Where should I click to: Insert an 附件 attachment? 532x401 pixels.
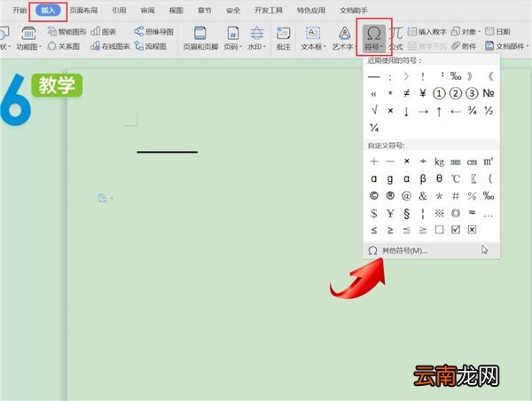click(x=464, y=46)
